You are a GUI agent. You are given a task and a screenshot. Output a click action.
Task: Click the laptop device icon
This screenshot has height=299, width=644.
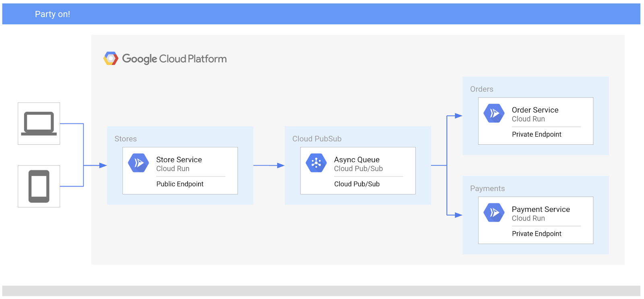(39, 123)
